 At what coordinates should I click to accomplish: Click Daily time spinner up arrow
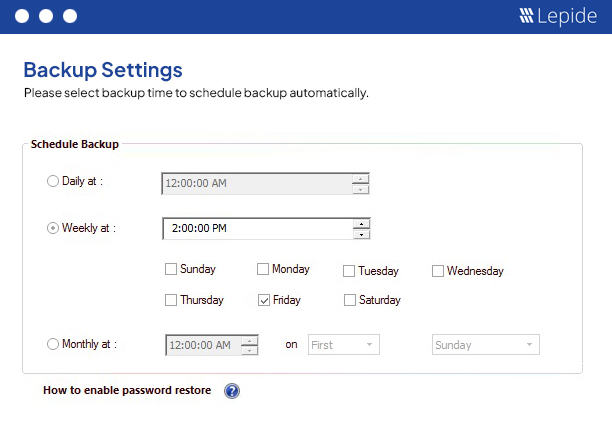(x=360, y=179)
